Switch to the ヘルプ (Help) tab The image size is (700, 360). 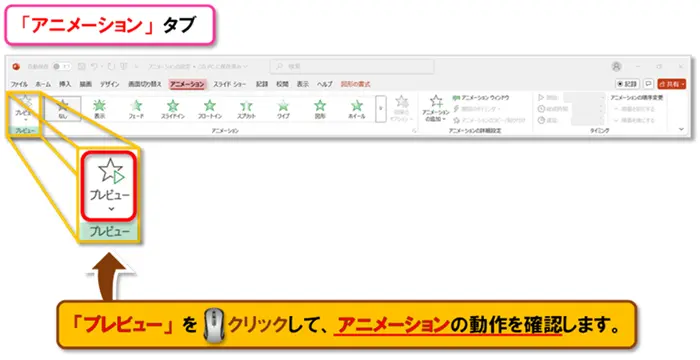[x=325, y=84]
